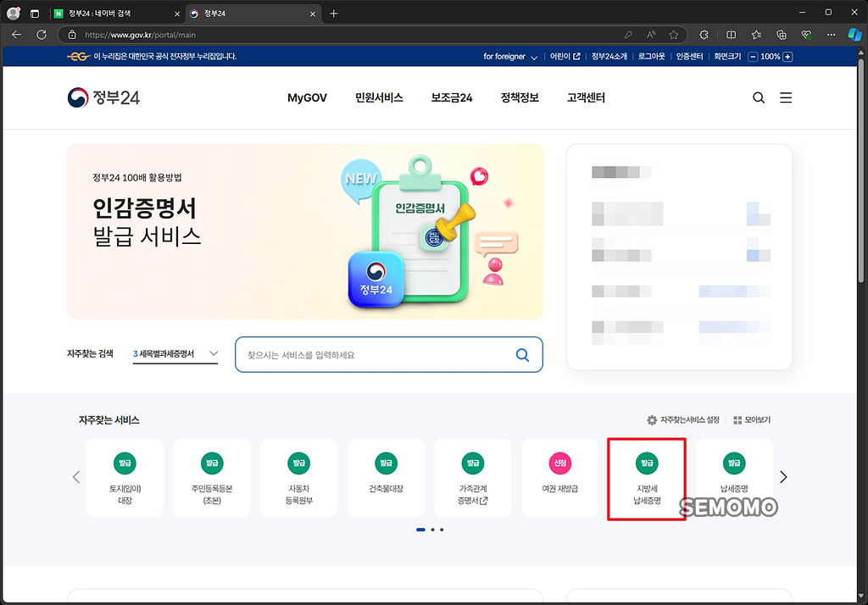Screen dimensions: 868x605
Task: Open split screen icon
Action: (731, 35)
